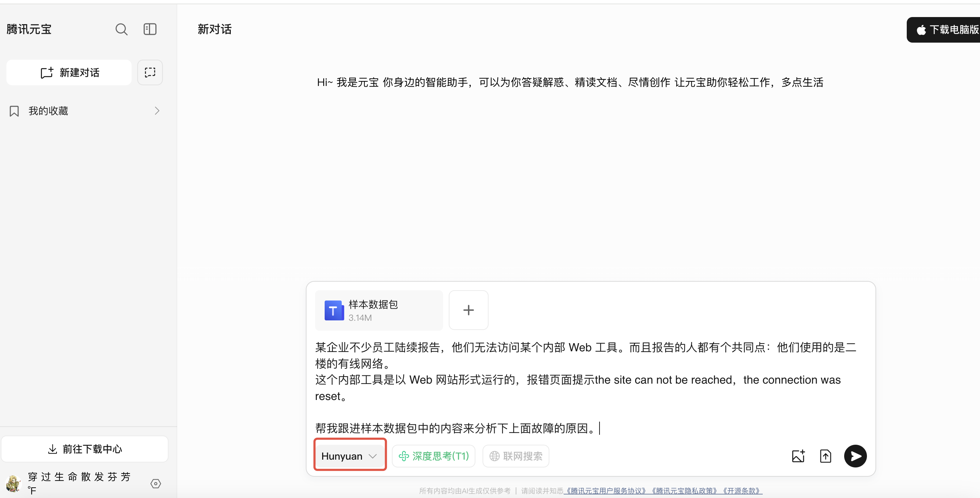Click the dashed-square icon beside 新建对话
The width and height of the screenshot is (980, 498).
coord(150,72)
